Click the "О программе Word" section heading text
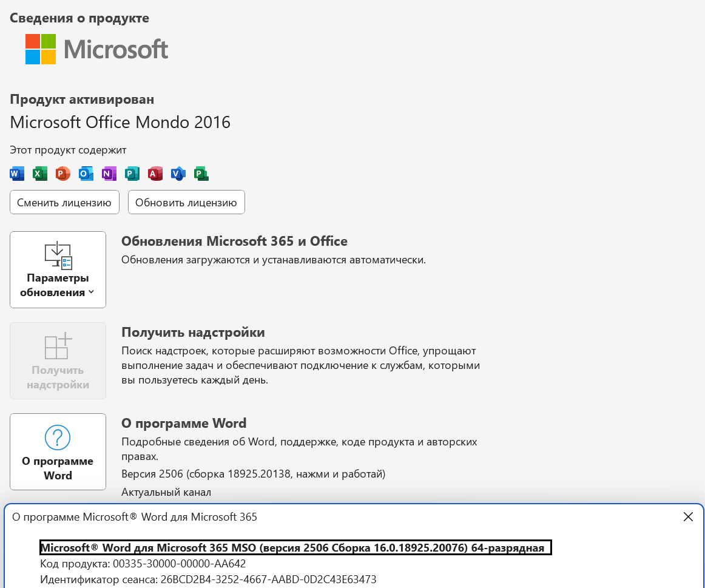 coord(184,424)
